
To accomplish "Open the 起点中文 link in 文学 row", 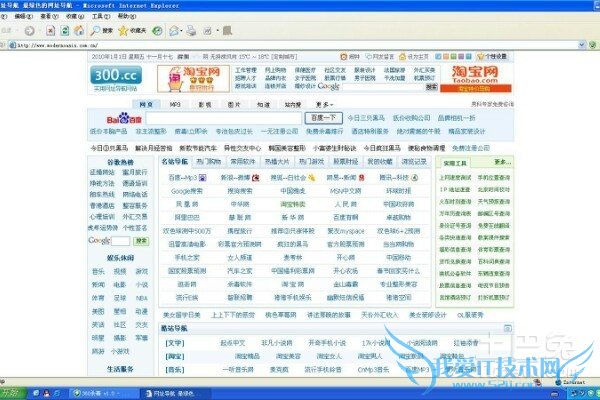I will pos(233,343).
